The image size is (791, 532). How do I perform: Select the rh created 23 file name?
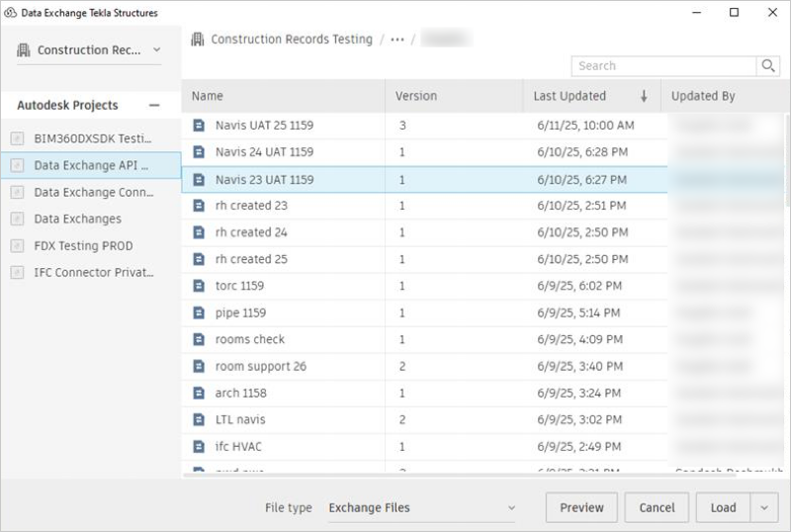click(x=251, y=206)
